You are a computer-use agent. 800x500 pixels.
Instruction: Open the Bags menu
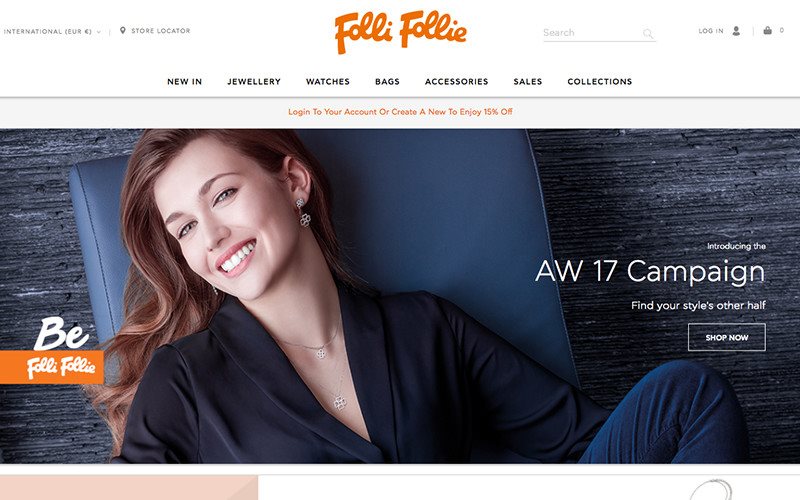pos(387,82)
